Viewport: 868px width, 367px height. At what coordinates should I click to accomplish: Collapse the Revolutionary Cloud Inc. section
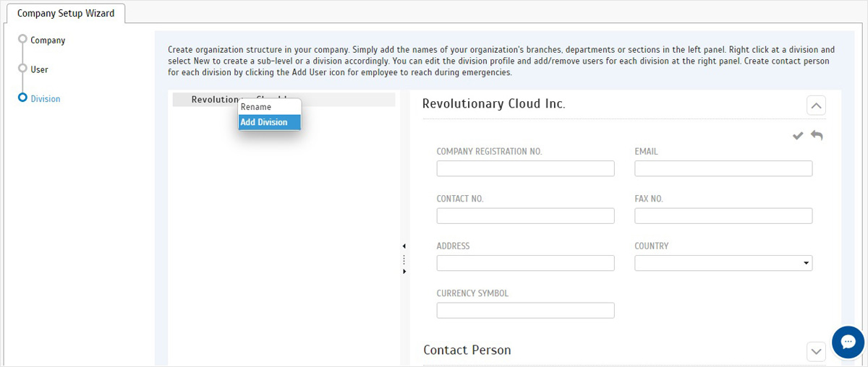[816, 105]
